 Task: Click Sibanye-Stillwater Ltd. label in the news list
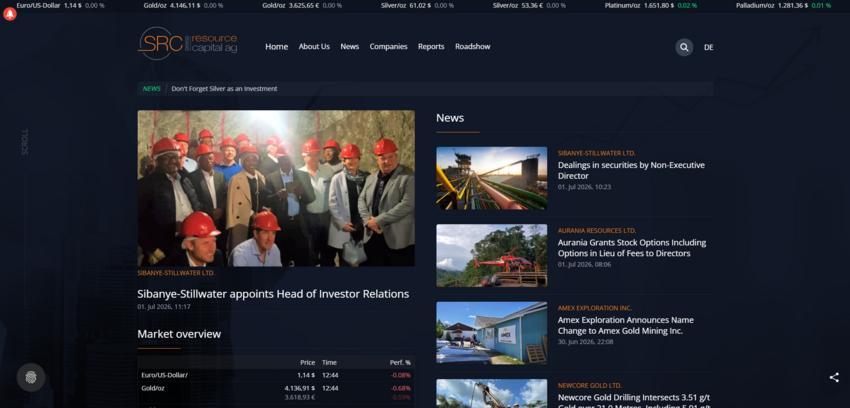597,153
